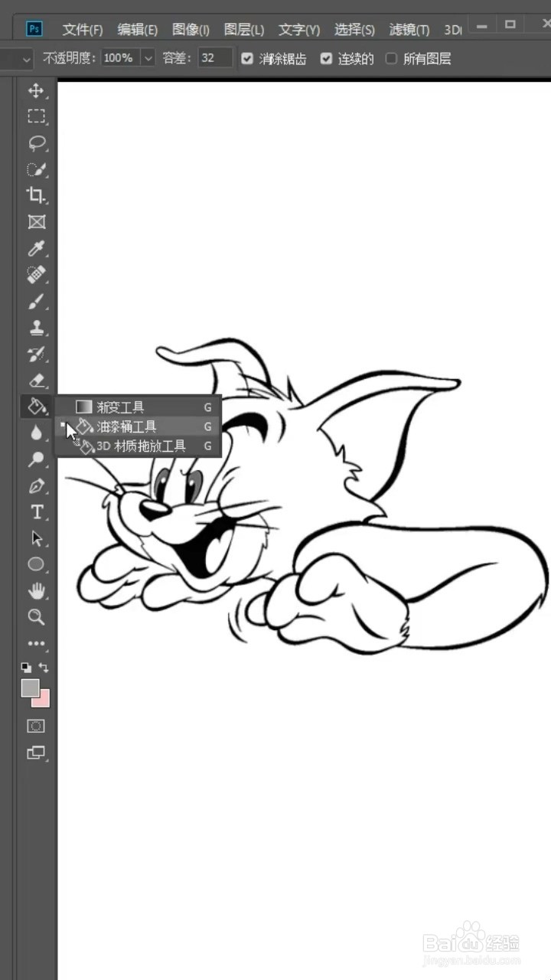551x980 pixels.
Task: Click the 容差 label
Action: (x=178, y=58)
